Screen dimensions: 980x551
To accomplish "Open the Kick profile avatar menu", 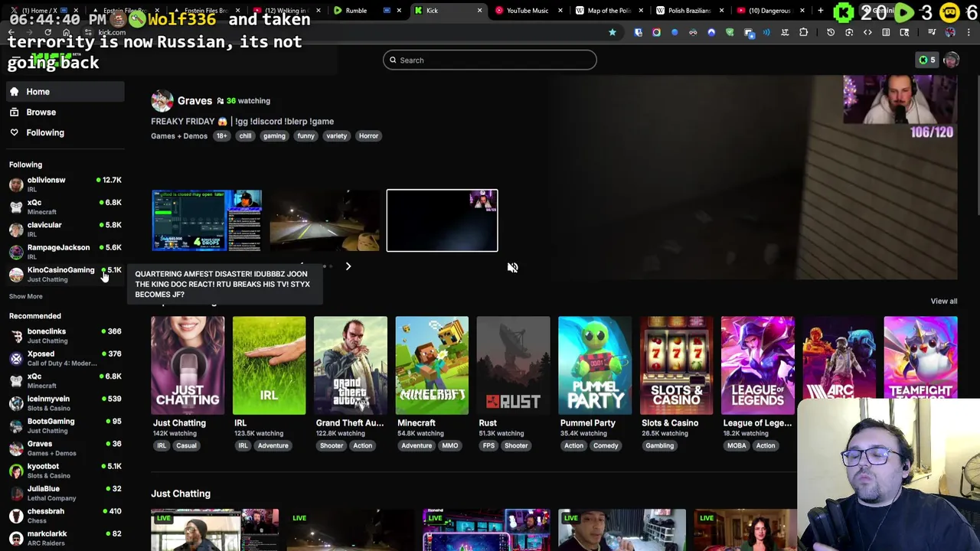I will click(x=952, y=60).
